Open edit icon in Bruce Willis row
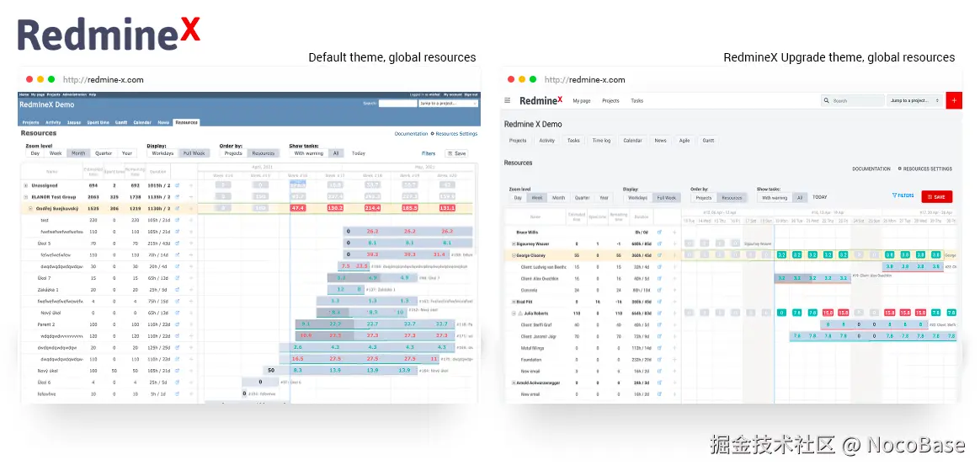Image resolution: width=980 pixels, height=471 pixels. (659, 232)
